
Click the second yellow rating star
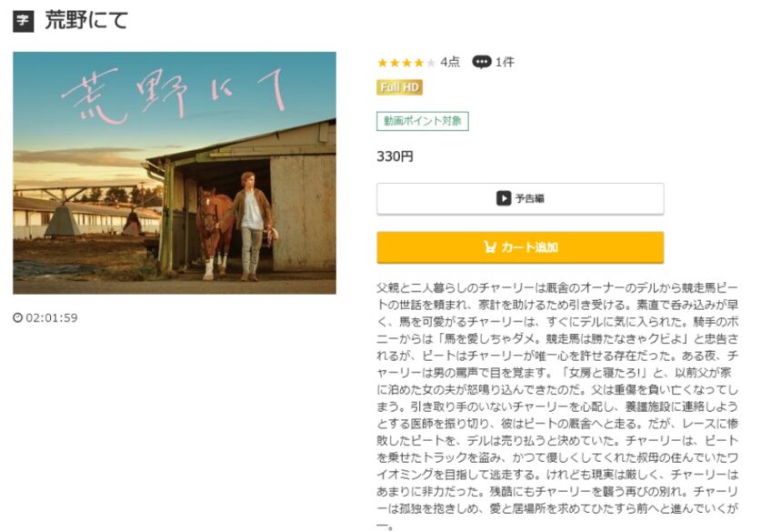click(395, 63)
